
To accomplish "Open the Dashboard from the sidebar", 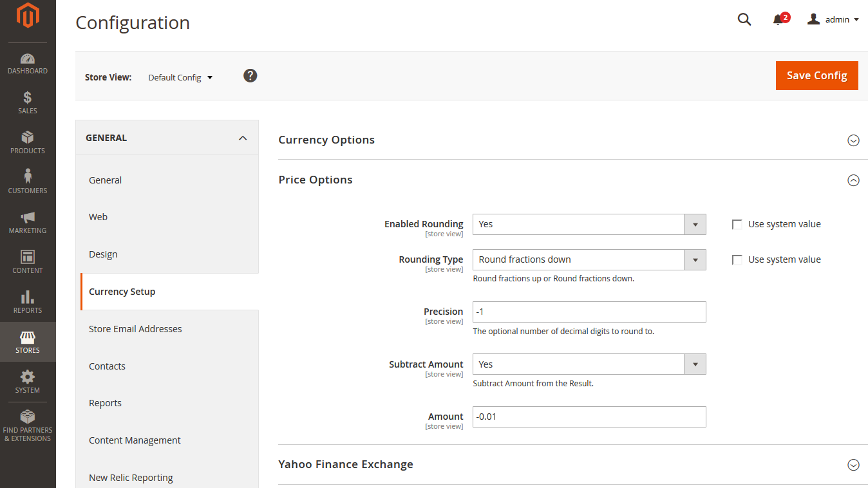I will (x=28, y=64).
